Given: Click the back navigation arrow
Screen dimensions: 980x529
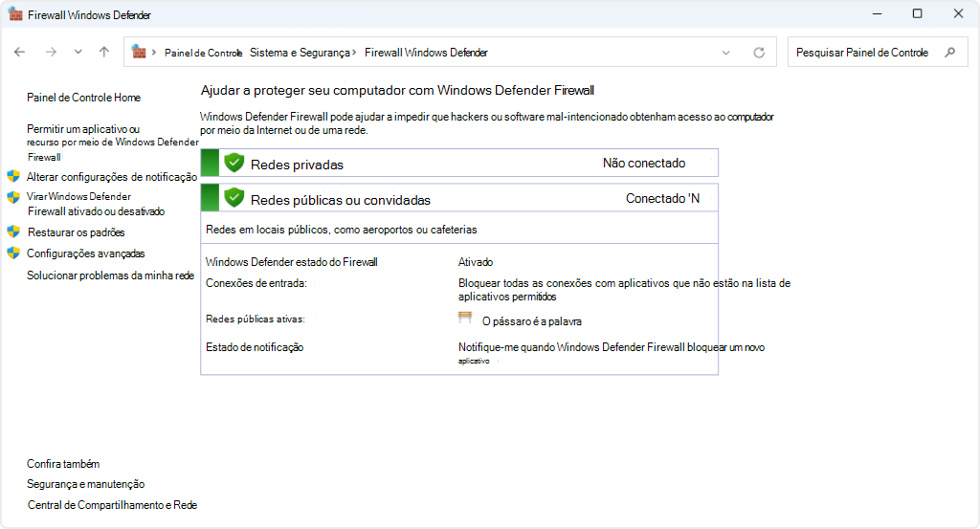Looking at the screenshot, I should pyautogui.click(x=19, y=53).
